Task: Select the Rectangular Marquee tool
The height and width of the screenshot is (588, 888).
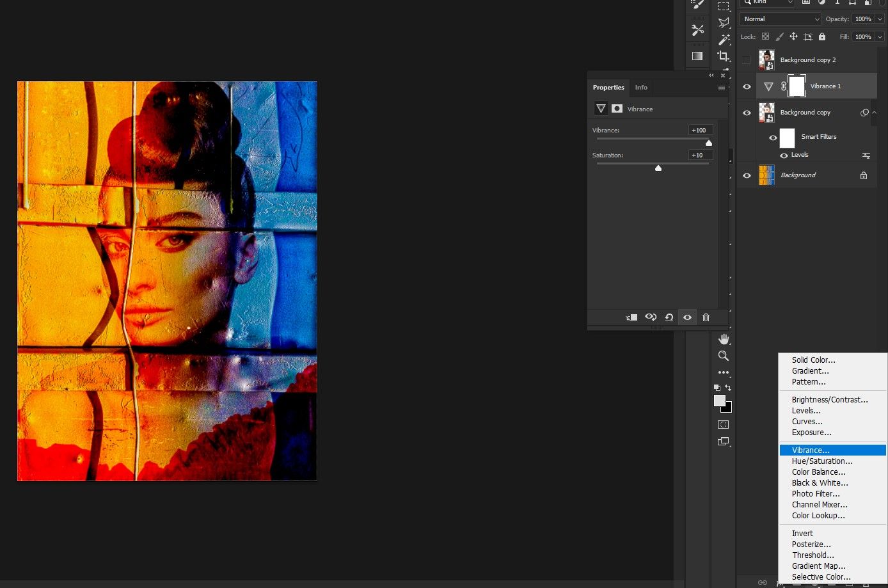Action: [724, 6]
